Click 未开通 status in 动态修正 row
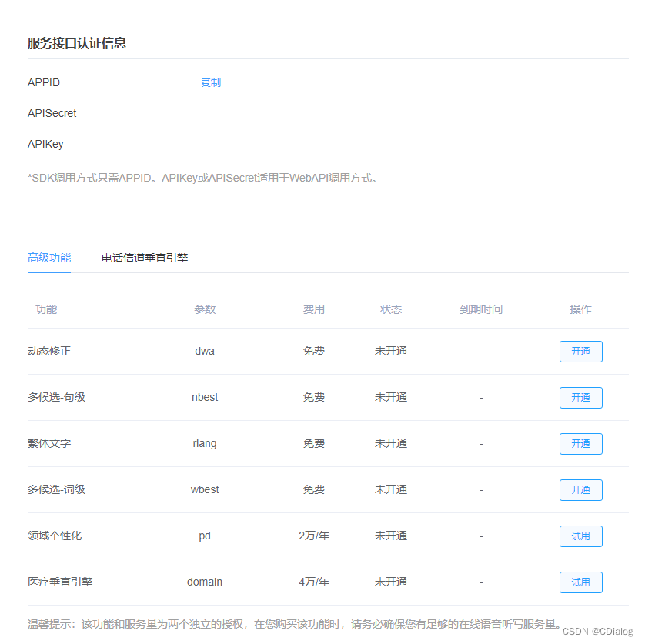The image size is (645, 644). 391,351
